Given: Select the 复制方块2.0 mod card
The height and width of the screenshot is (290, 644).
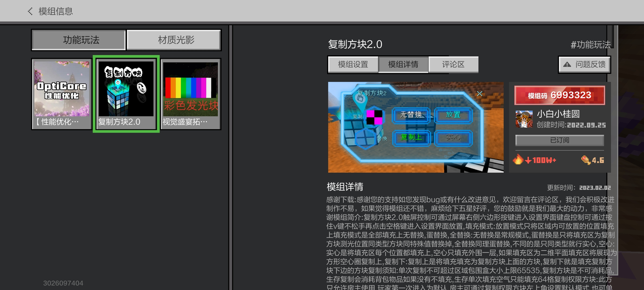Looking at the screenshot, I should [x=126, y=94].
